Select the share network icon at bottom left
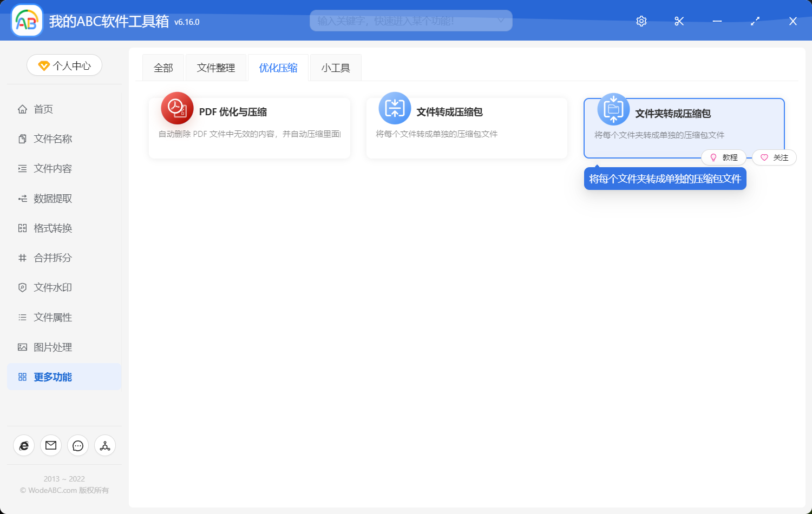 point(104,445)
